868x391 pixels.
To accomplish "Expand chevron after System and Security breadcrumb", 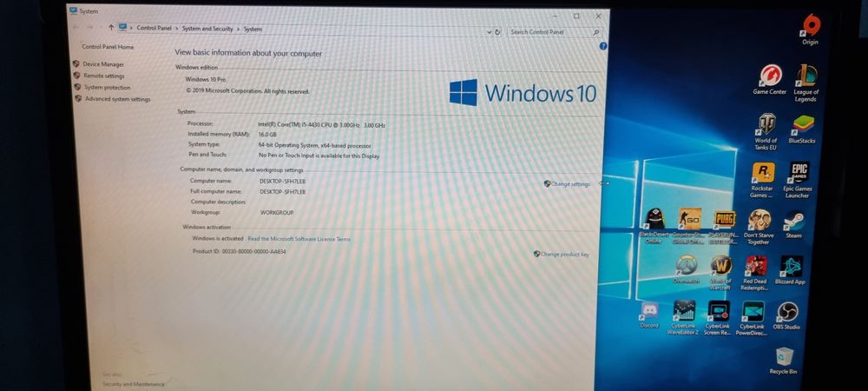I will click(239, 29).
